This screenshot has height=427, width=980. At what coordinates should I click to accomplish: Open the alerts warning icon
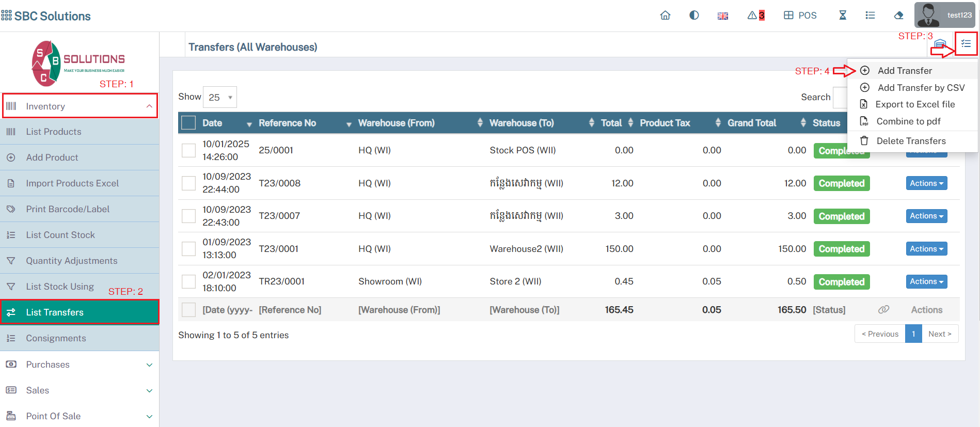755,15
